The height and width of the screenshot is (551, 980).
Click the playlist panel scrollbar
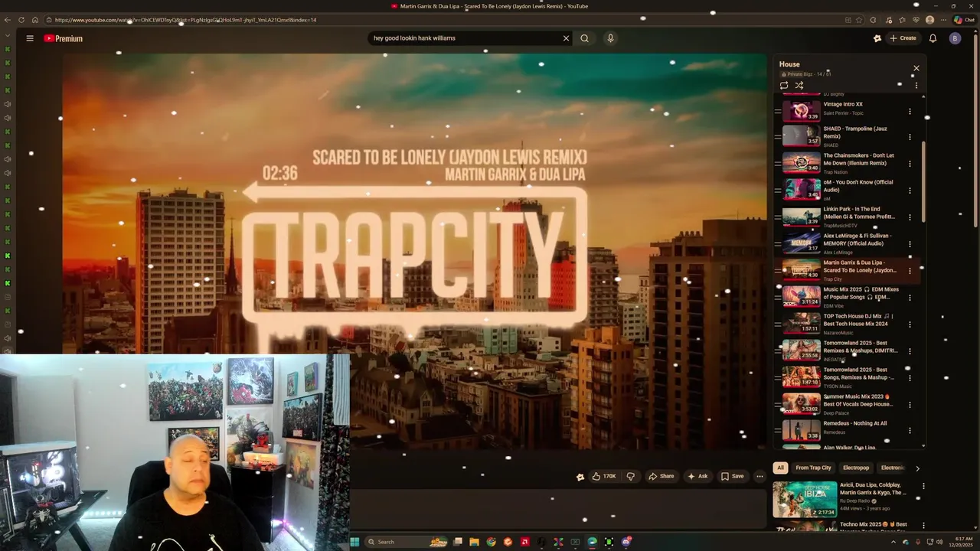tap(923, 180)
